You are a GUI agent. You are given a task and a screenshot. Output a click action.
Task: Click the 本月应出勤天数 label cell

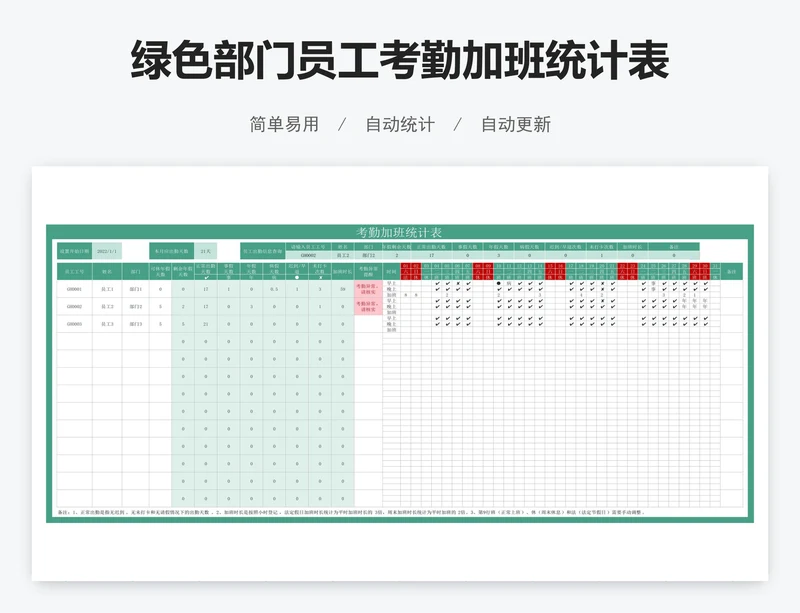coord(170,251)
